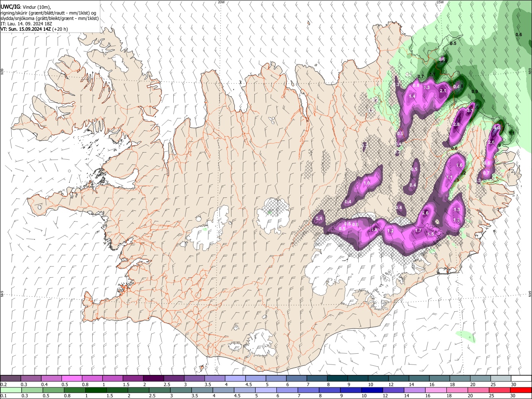Click the 'VT: Sun. 15.09.2024 14Z' valid time
This screenshot has height=399, width=532.
[26, 29]
